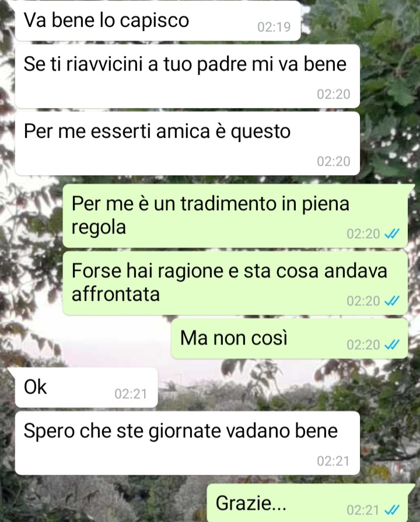Tap the 02:21 timestamp beside 'Ok'
Screen dimensions: 420x522
pos(131,394)
